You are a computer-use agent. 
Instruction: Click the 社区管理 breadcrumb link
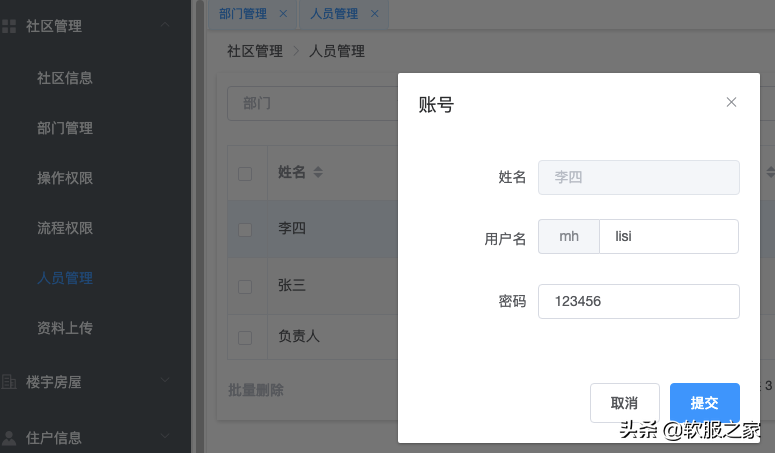pyautogui.click(x=255, y=51)
